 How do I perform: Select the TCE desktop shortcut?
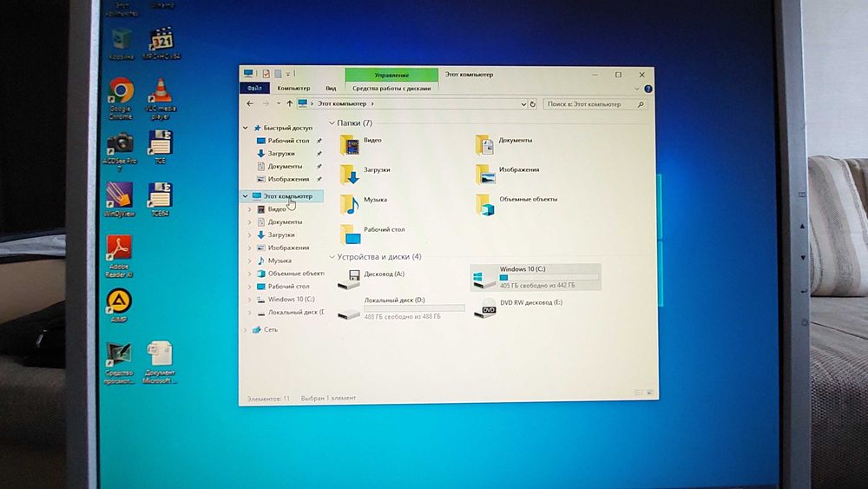click(x=160, y=148)
